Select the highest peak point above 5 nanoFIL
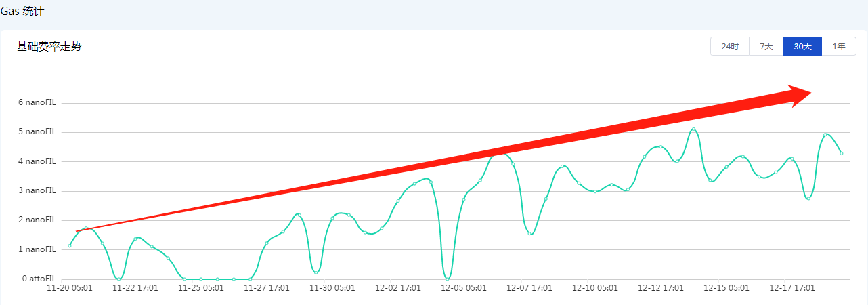 694,129
